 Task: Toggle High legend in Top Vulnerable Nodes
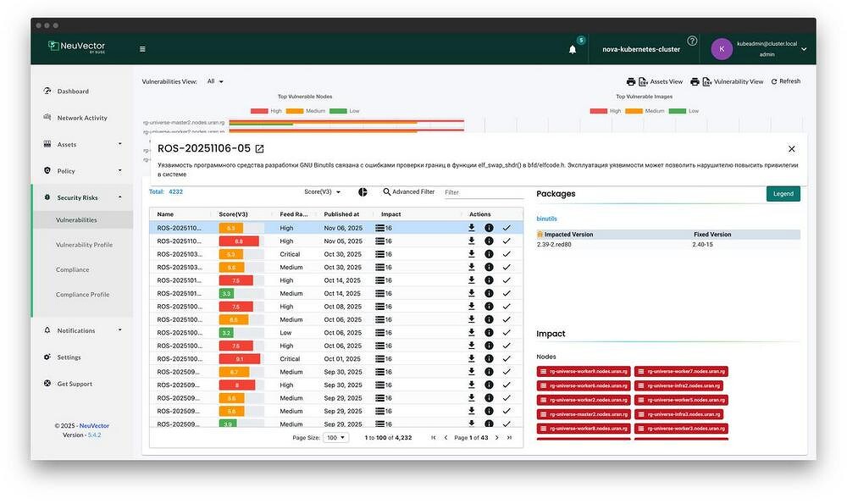pyautogui.click(x=265, y=111)
